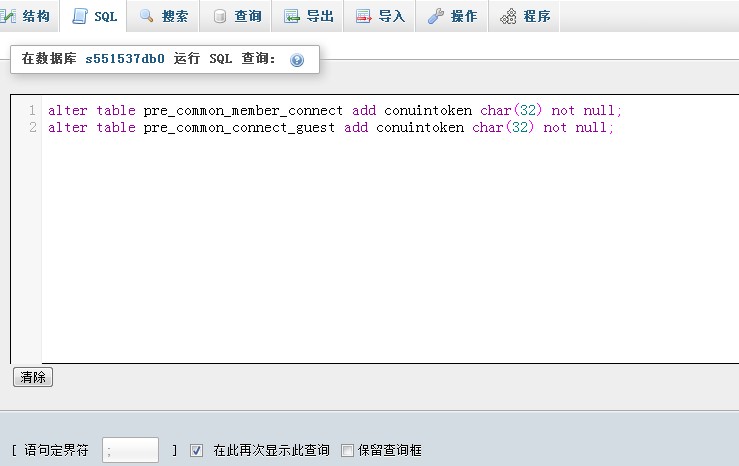Open the 导出 (Export) tab

(307, 16)
